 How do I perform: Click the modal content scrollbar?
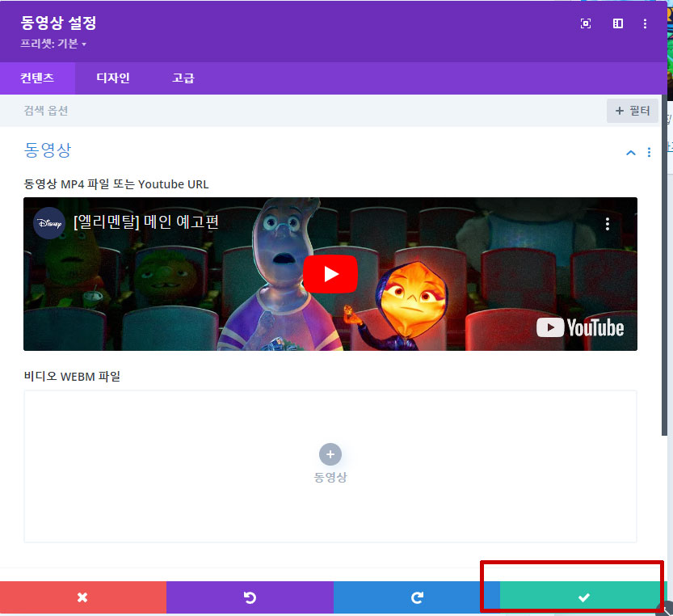coord(664,265)
